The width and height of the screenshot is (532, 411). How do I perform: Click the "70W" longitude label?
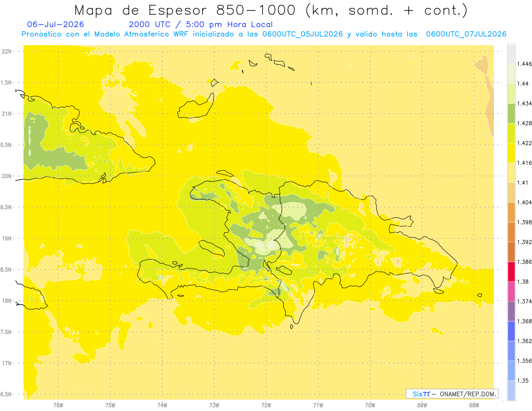pyautogui.click(x=370, y=405)
